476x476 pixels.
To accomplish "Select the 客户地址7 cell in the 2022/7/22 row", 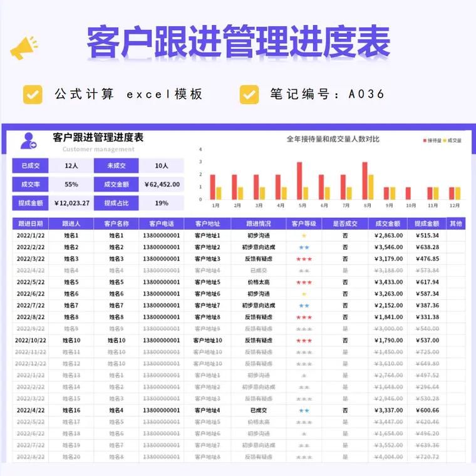I will (207, 306).
